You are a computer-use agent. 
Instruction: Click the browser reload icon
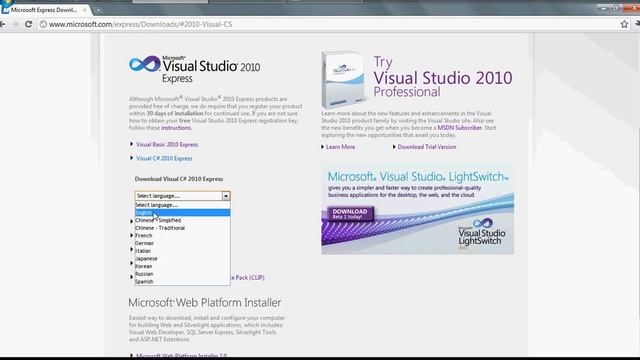point(28,24)
